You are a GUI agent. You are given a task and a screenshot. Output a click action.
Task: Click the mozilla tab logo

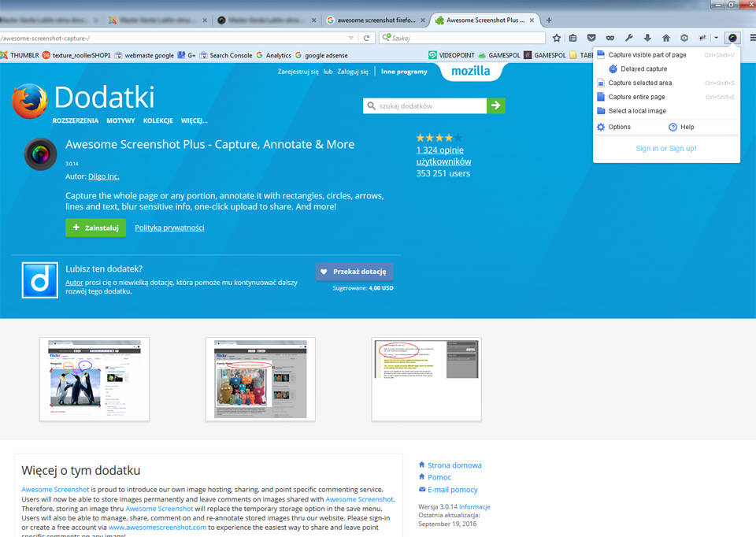471,71
